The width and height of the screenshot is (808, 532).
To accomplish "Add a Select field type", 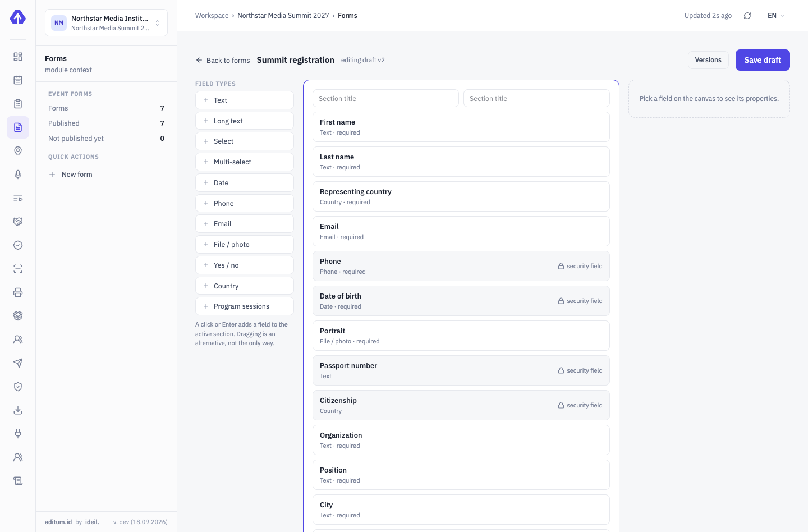I will 245,141.
